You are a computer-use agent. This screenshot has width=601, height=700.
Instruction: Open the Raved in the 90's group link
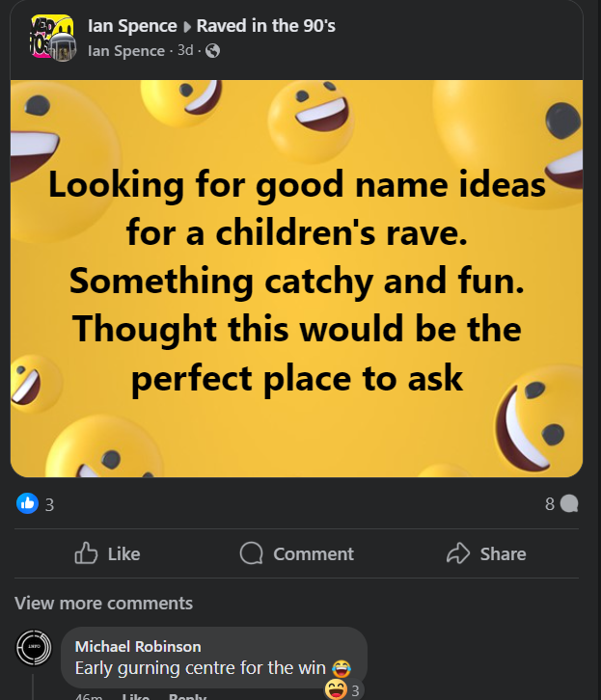pyautogui.click(x=265, y=26)
